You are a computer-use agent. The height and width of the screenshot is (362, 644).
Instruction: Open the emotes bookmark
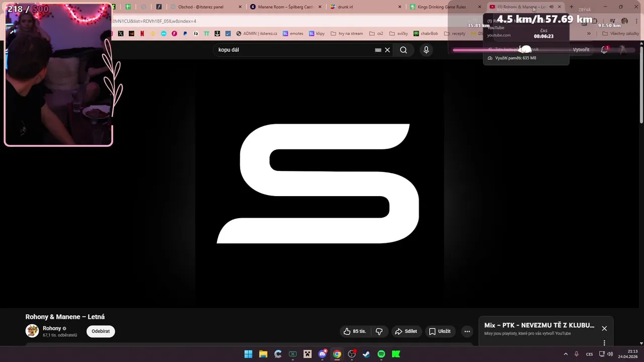coord(293,34)
